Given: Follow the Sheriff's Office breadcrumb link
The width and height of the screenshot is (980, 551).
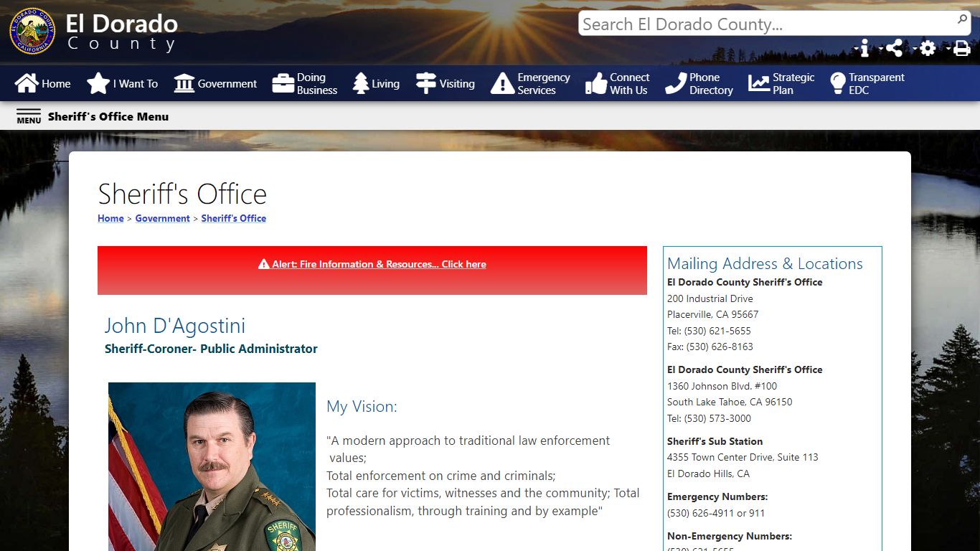Looking at the screenshot, I should click(x=233, y=218).
